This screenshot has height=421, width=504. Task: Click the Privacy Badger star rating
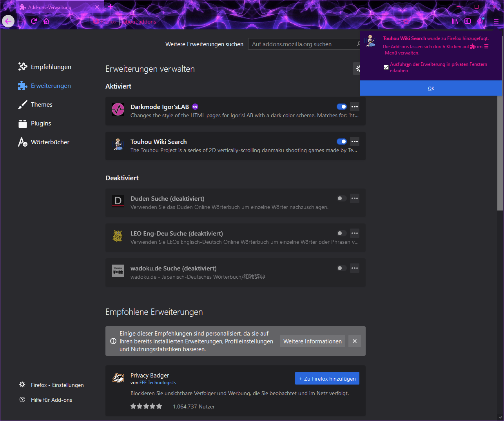click(146, 406)
